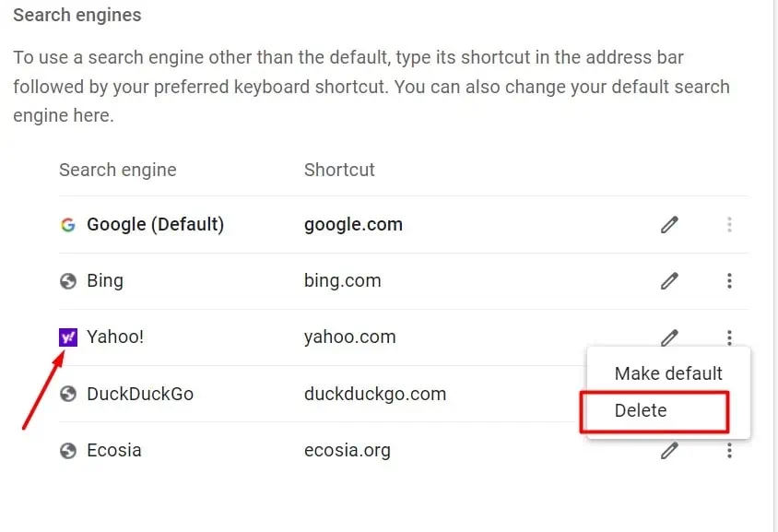Choose Make default in the context menu
Screen dimensions: 778x532
(668, 373)
